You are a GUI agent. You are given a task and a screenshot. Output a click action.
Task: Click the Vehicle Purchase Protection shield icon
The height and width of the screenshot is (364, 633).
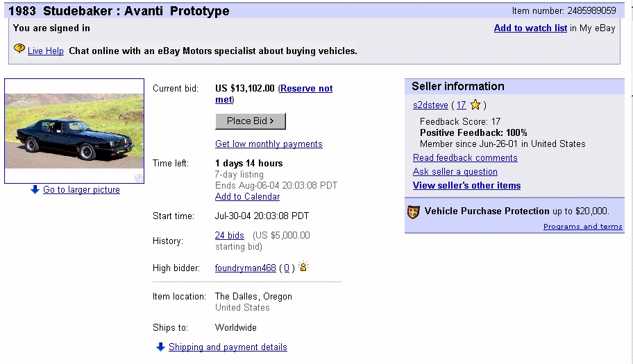tap(414, 211)
